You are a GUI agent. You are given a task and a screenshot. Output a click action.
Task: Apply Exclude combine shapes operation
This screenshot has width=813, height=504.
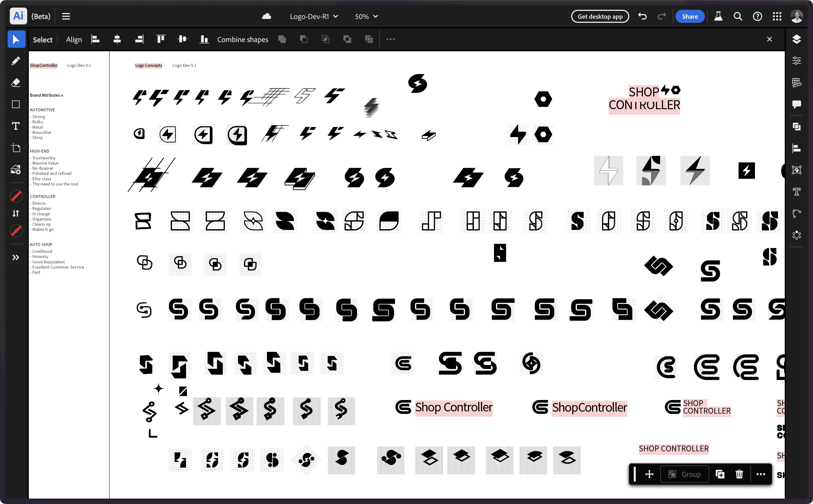click(347, 39)
